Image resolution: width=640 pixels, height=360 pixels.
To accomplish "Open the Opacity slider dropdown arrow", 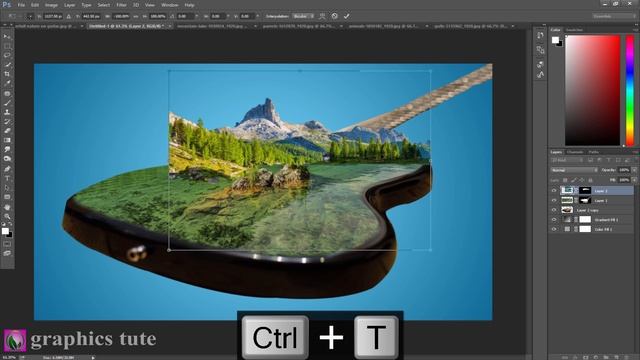I will coord(634,170).
